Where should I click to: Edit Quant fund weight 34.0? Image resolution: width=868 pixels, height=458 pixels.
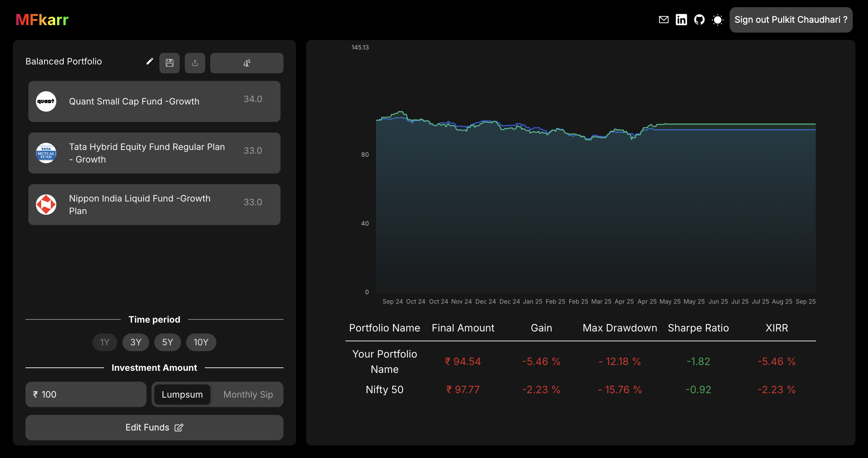click(x=253, y=99)
